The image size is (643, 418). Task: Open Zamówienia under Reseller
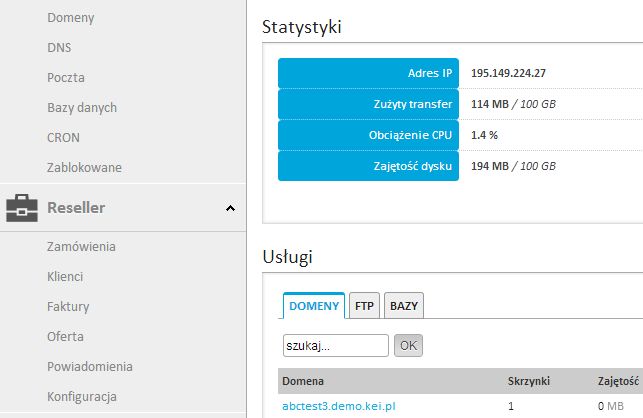82,246
